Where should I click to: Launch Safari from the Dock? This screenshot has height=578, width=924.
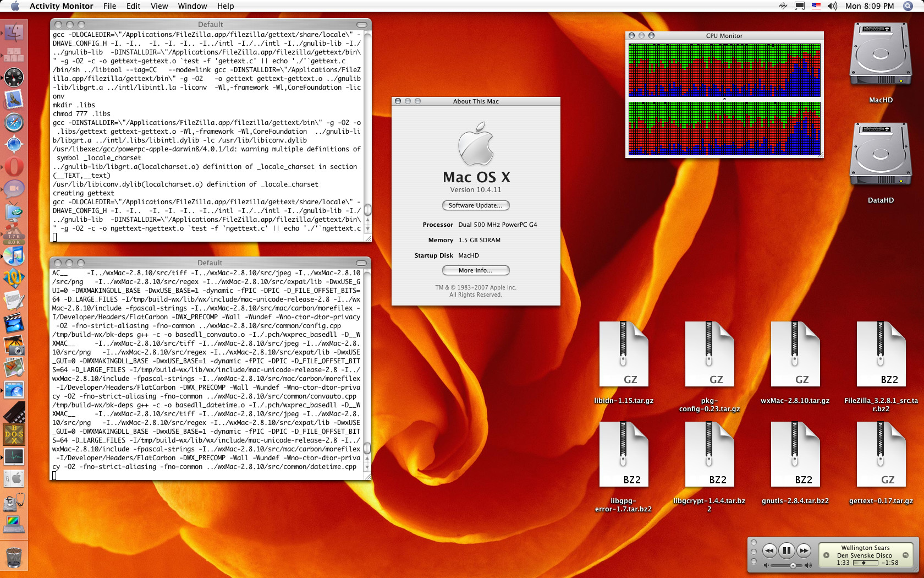14,122
